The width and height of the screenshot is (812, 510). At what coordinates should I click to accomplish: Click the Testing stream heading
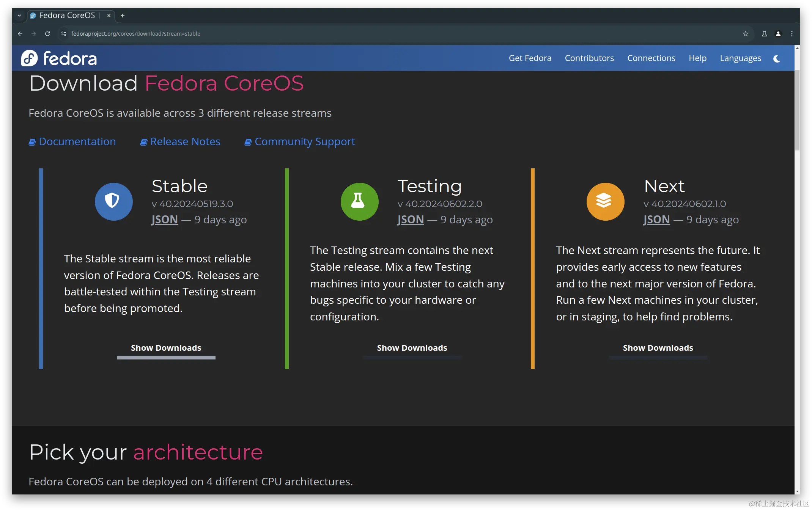(430, 186)
